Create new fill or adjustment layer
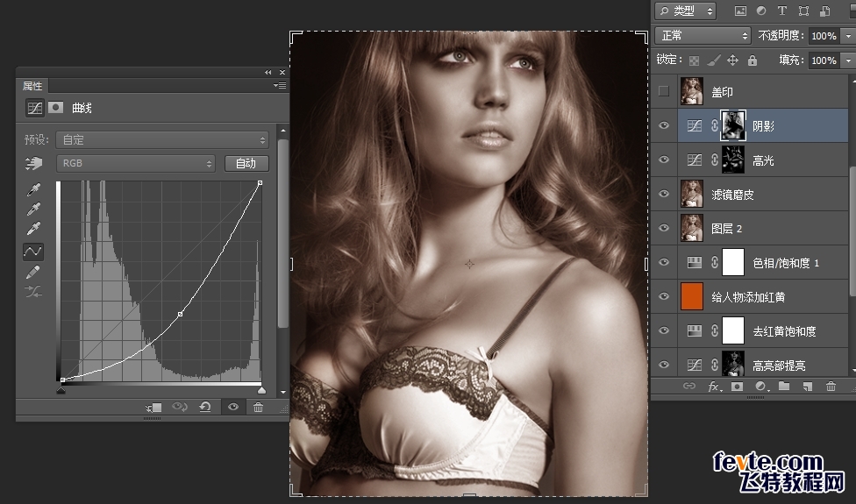856x504 pixels. click(x=760, y=387)
